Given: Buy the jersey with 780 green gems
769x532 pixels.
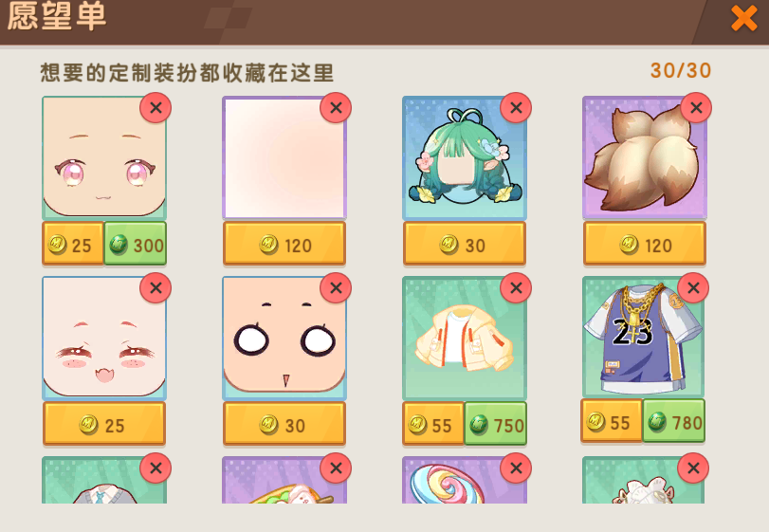Looking at the screenshot, I should [x=674, y=421].
